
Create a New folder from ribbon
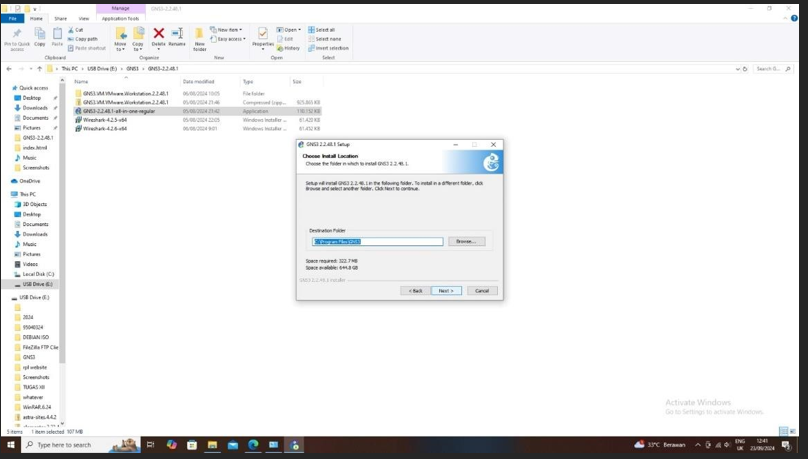(x=199, y=39)
